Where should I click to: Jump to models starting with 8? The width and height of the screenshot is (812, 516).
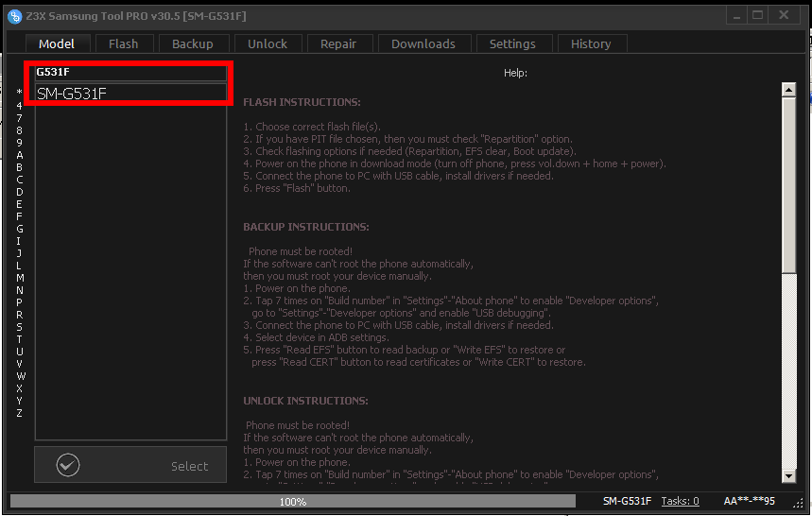[x=19, y=130]
